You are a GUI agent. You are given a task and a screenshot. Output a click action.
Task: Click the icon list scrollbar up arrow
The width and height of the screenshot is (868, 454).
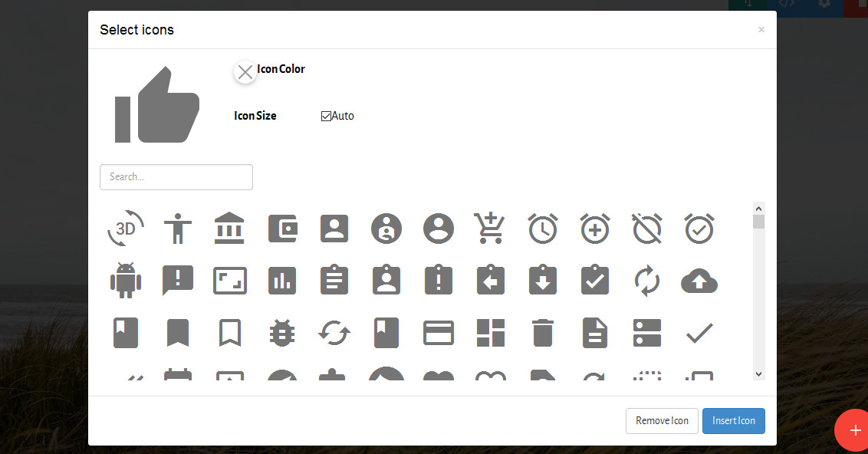[759, 209]
